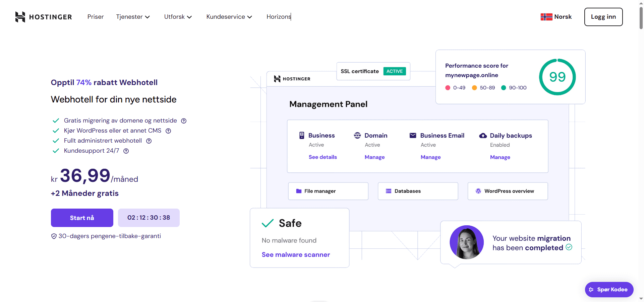The height and width of the screenshot is (302, 644).
Task: Click the Business Email envelope icon
Action: 413,135
